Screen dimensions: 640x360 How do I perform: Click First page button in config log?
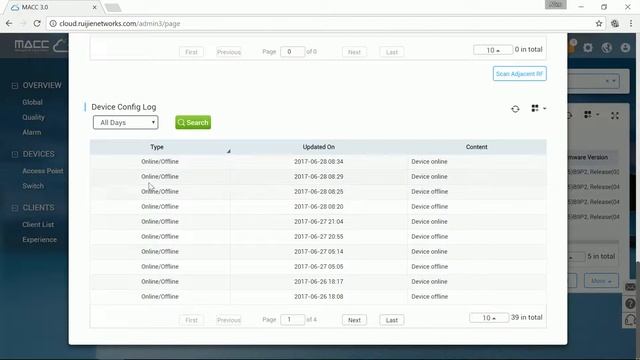click(x=191, y=320)
